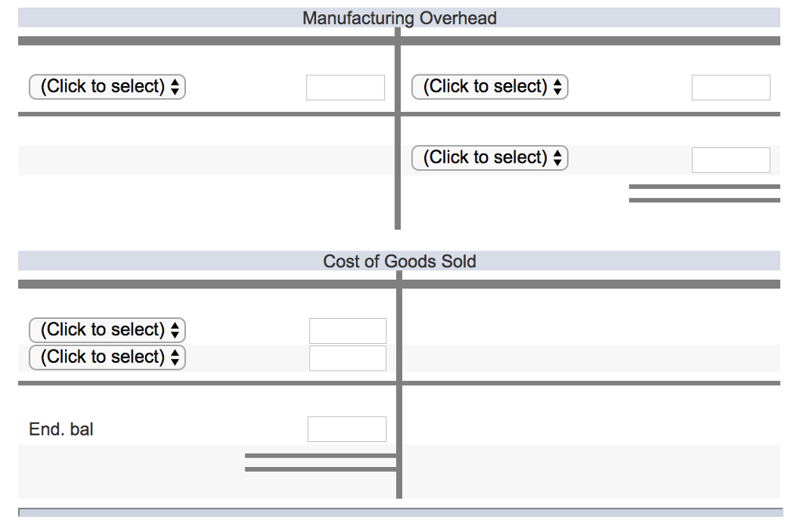Click the first debit amount field in Cost of Goods Sold
This screenshot has height=532, width=803.
(347, 330)
